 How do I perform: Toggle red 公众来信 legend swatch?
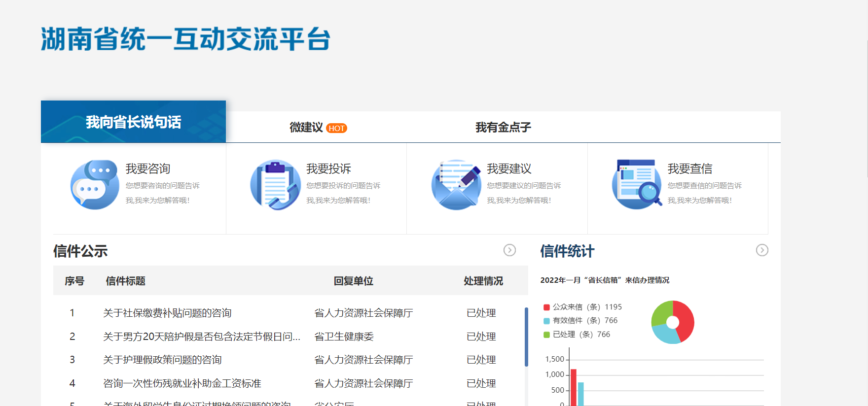click(546, 307)
